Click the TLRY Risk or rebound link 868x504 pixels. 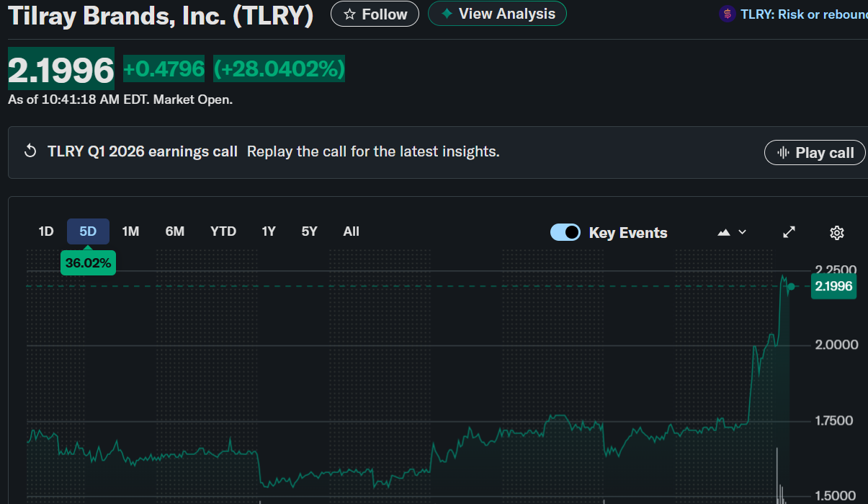point(803,14)
